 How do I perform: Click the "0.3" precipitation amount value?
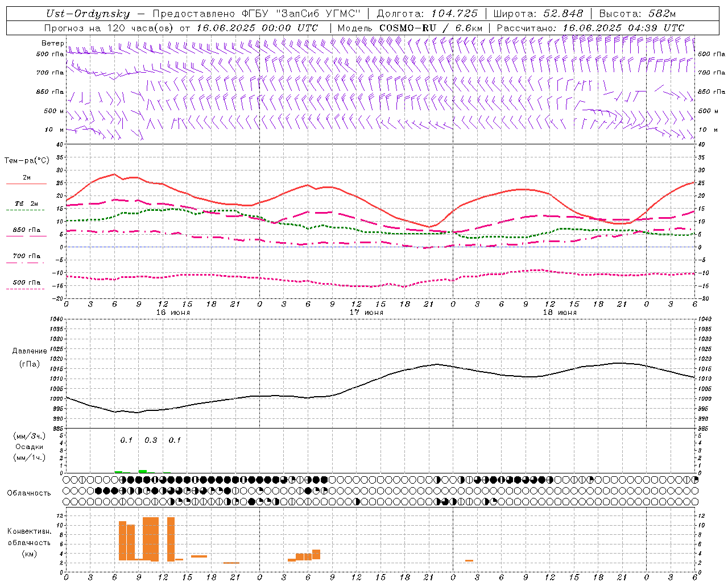point(151,440)
